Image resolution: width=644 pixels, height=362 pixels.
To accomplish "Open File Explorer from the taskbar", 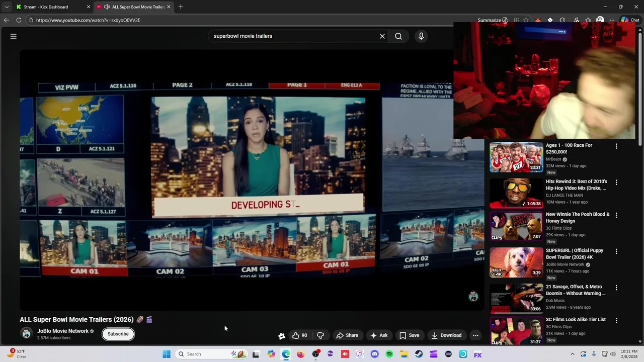I will (x=404, y=354).
